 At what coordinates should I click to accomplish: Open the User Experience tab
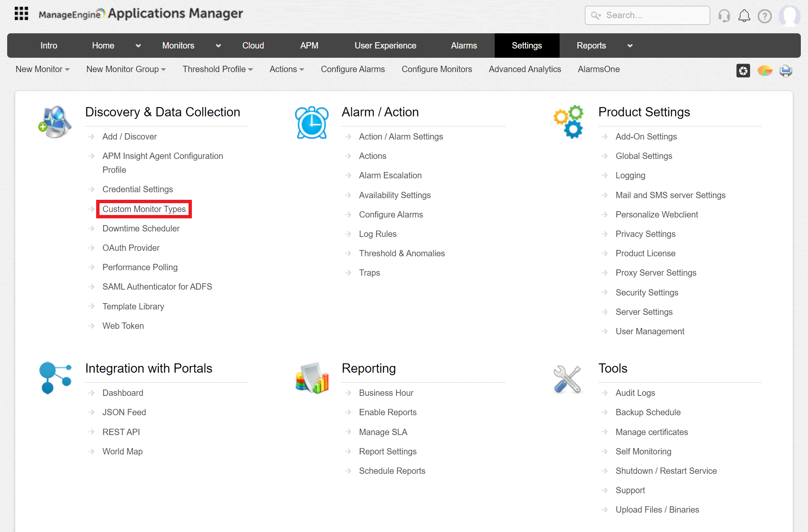tap(385, 46)
